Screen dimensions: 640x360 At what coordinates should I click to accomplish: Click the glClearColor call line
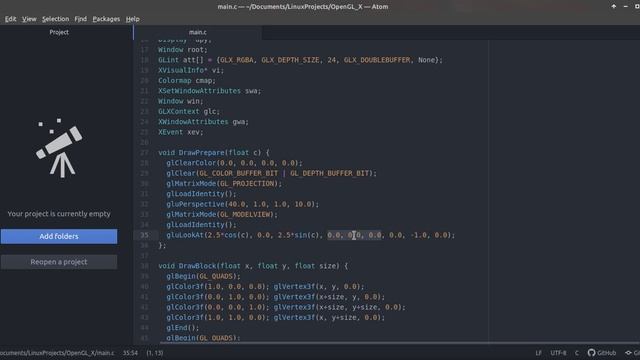pyautogui.click(x=234, y=163)
